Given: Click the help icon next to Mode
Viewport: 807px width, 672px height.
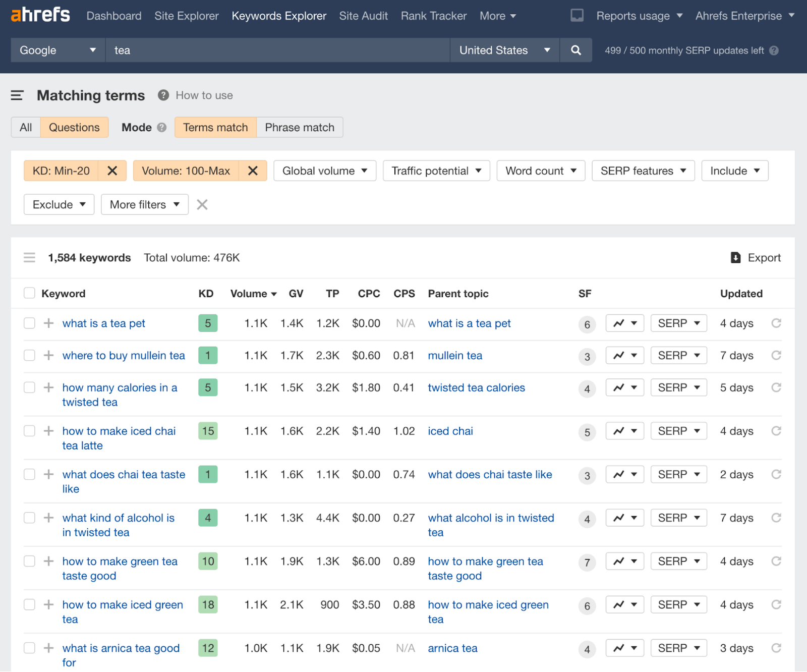Looking at the screenshot, I should 161,127.
